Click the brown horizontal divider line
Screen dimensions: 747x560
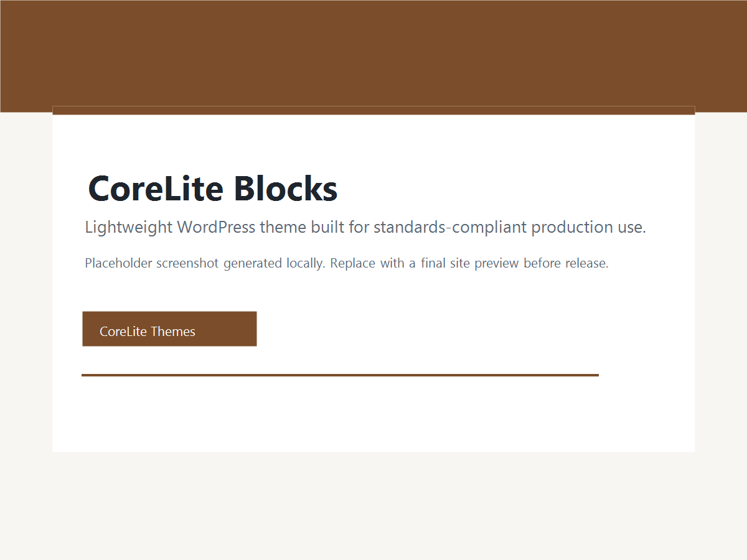click(x=340, y=375)
